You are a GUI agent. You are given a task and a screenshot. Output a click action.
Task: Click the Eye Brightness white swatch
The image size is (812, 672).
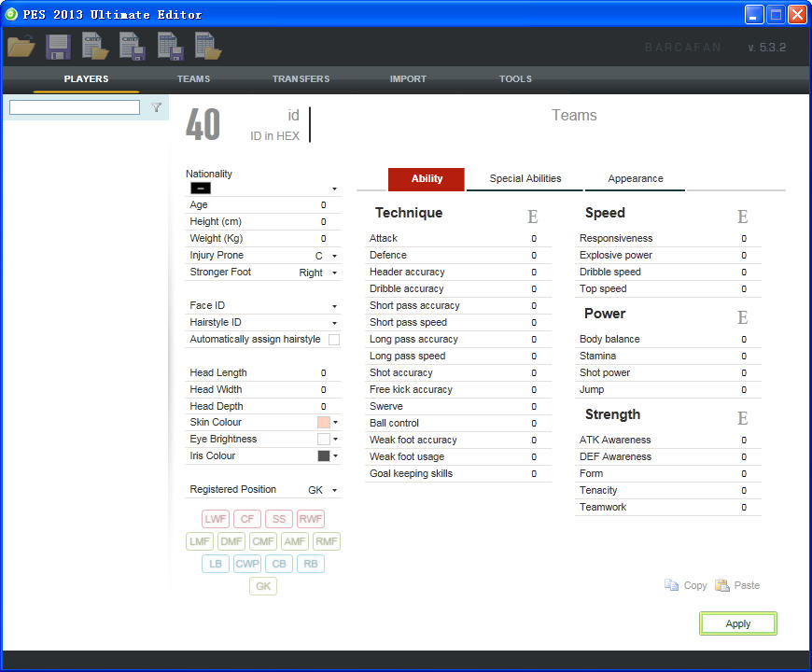[324, 439]
